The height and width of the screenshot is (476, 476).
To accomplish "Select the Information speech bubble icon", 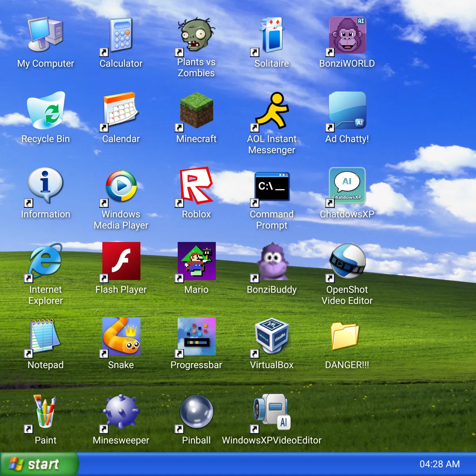I will pos(46,186).
